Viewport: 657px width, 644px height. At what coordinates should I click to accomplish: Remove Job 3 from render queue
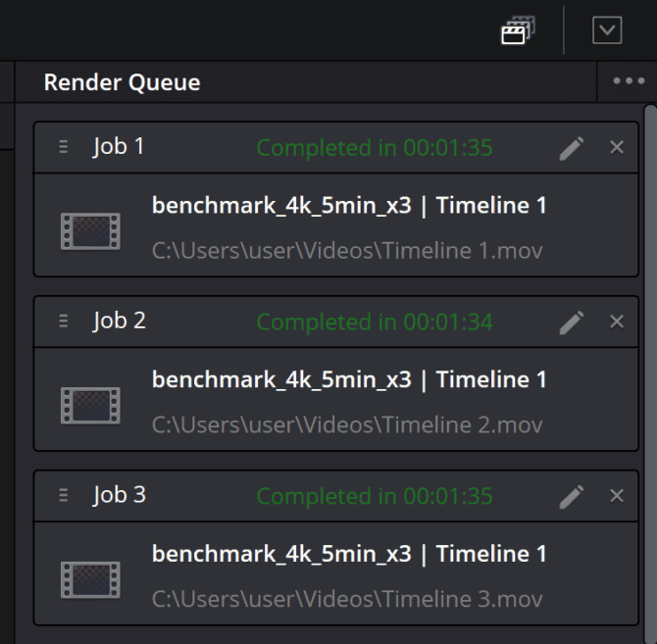point(617,496)
